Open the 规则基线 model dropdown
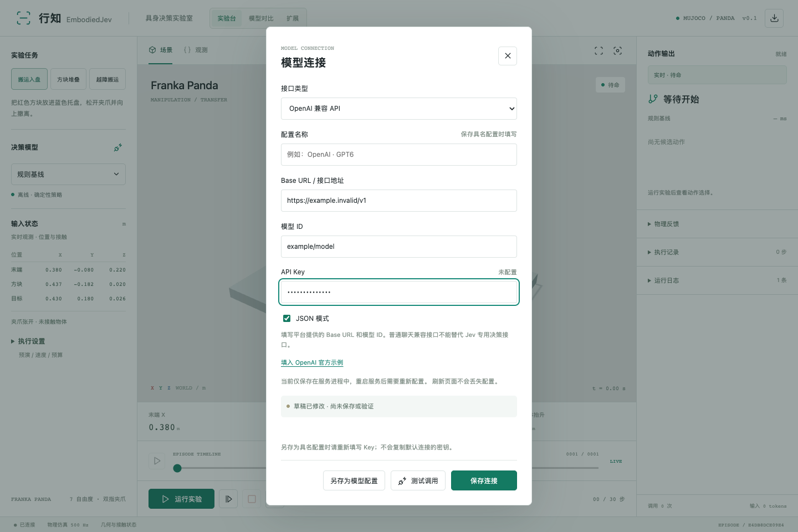Viewport: 798px width, 532px height. [68, 174]
